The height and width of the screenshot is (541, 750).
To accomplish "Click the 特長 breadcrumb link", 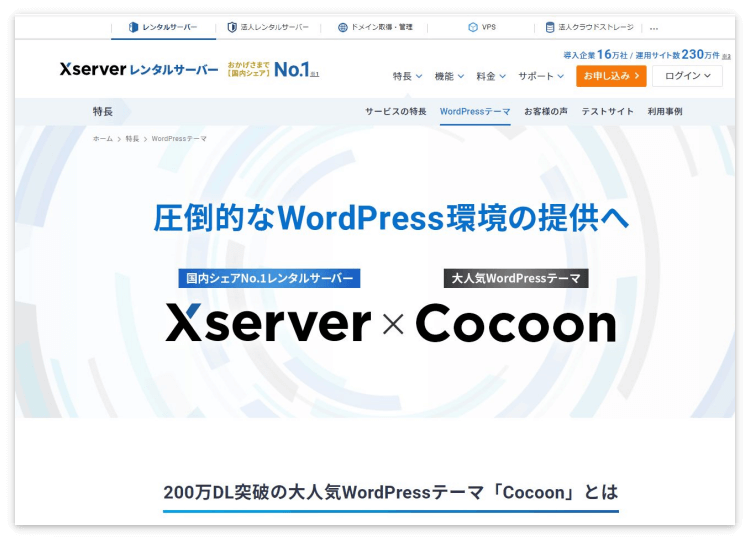I will (132, 139).
